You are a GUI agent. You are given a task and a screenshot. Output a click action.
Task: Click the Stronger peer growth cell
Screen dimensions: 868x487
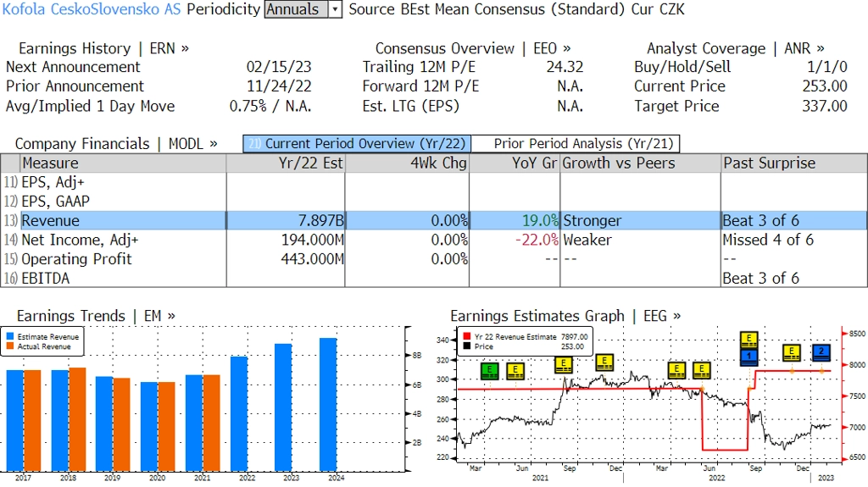click(593, 220)
